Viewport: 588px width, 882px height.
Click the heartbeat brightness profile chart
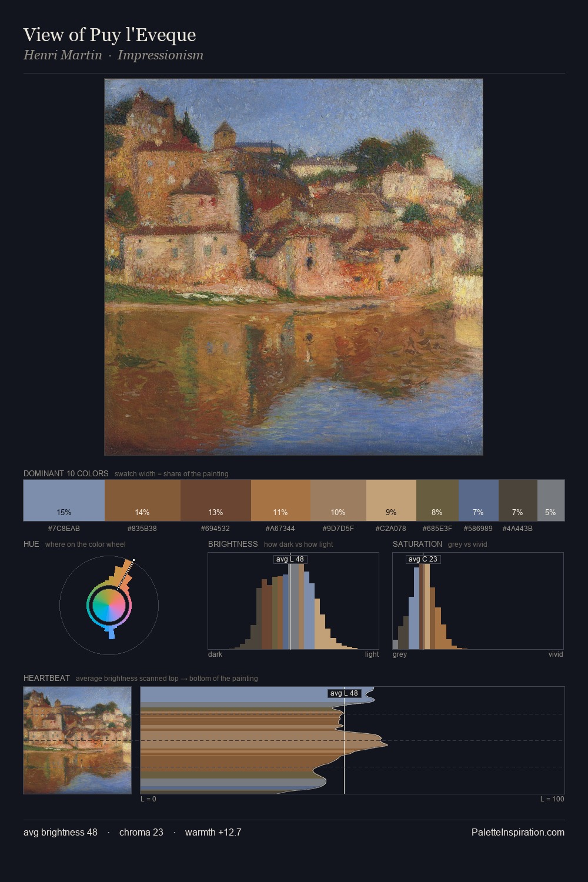[352, 740]
